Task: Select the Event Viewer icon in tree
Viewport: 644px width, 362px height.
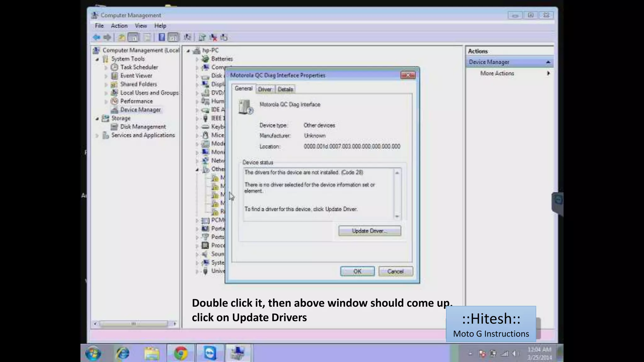Action: tap(114, 76)
